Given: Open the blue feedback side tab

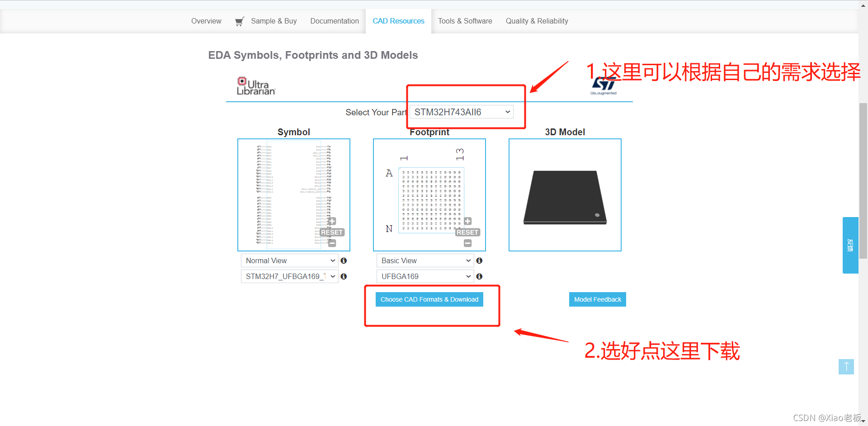Looking at the screenshot, I should point(850,245).
